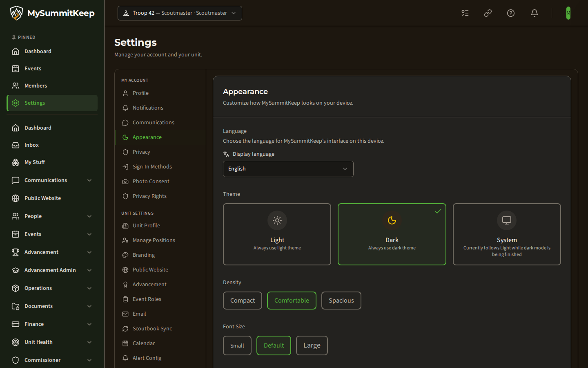The image size is (588, 368).
Task: Expand the People sidebar section
Action: tap(52, 216)
